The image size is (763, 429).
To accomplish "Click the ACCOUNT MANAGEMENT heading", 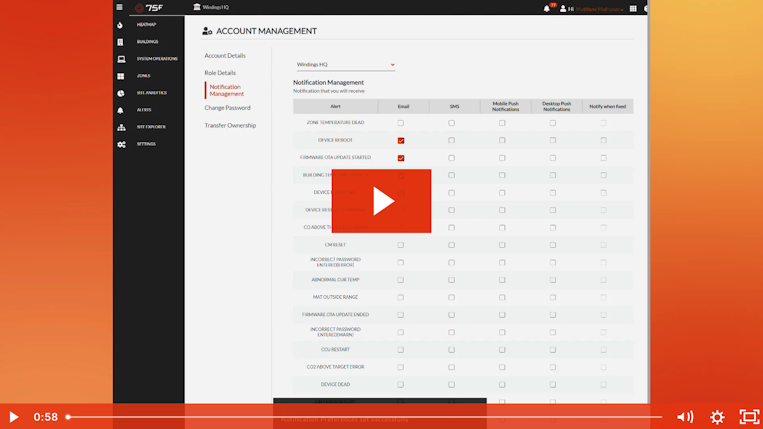I will (x=266, y=31).
